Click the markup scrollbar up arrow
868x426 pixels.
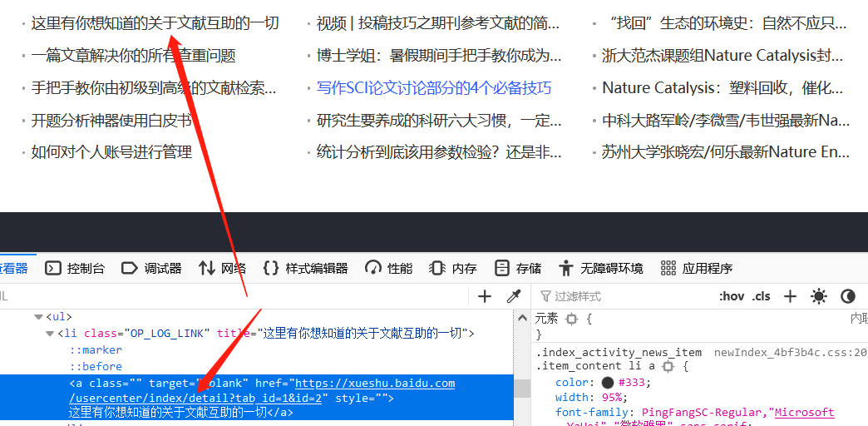click(521, 318)
